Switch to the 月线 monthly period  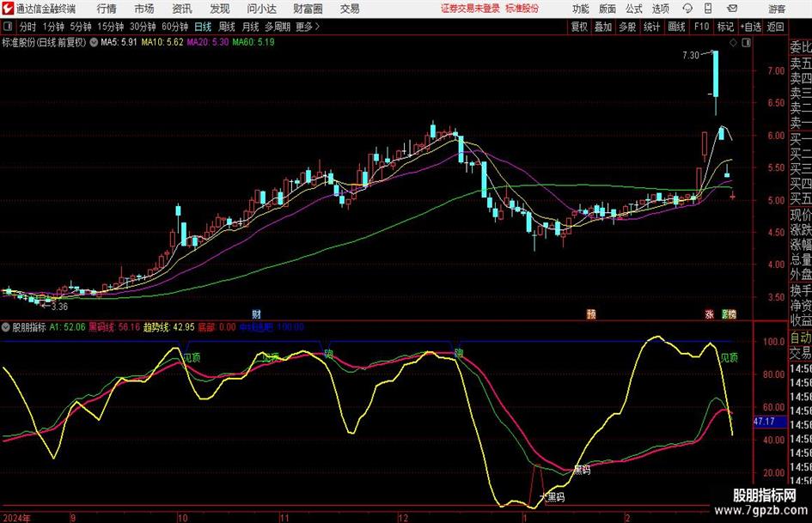[250, 27]
